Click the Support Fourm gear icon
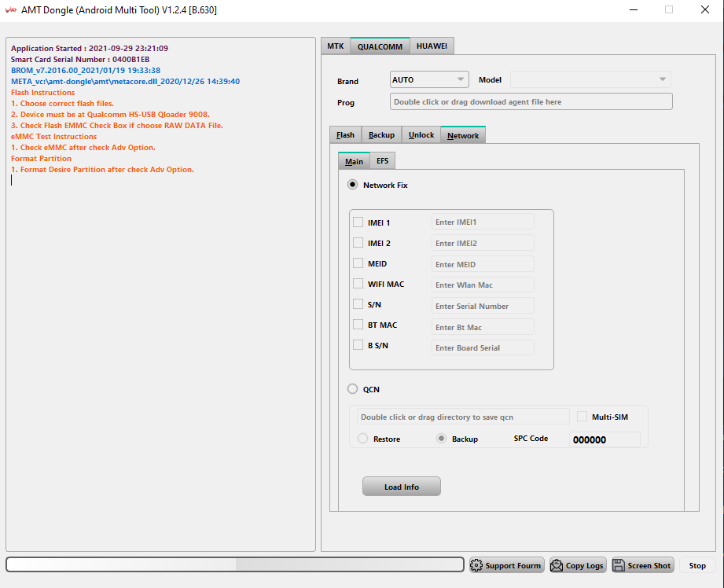The height and width of the screenshot is (588, 724). click(x=476, y=565)
